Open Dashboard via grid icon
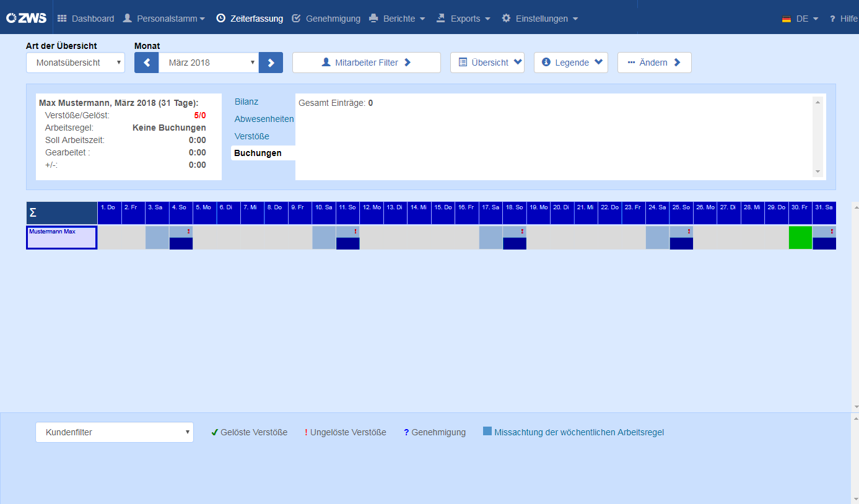Viewport: 859px width, 504px height. click(62, 19)
